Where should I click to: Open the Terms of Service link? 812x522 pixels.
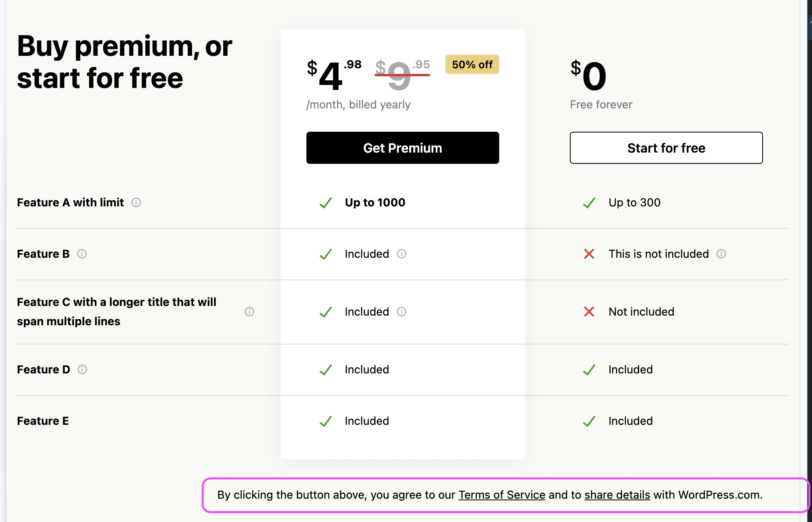(502, 495)
